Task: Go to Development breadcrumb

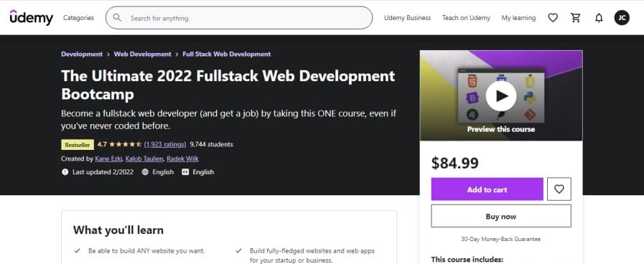Action: click(x=82, y=55)
